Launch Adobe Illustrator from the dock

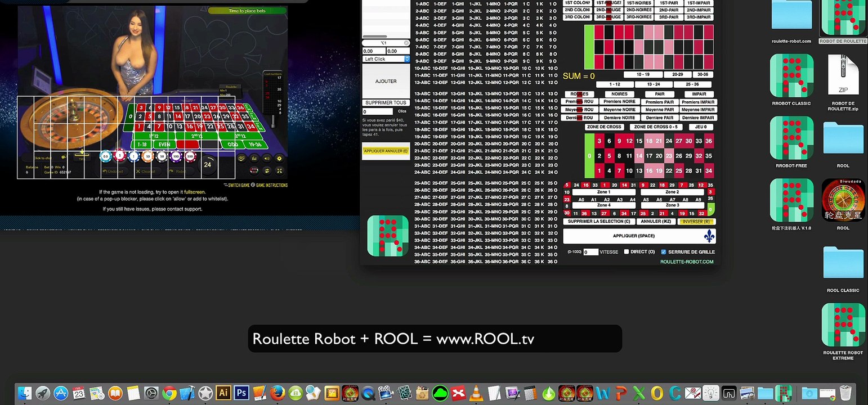point(223,393)
